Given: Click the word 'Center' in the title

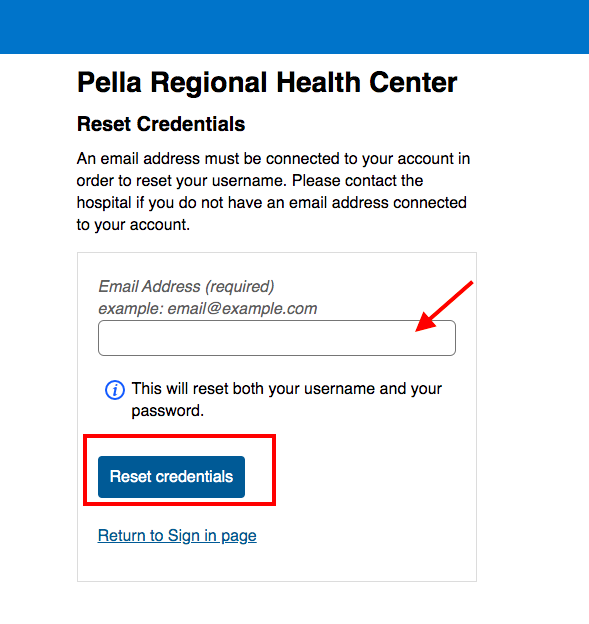Looking at the screenshot, I should click(413, 82).
